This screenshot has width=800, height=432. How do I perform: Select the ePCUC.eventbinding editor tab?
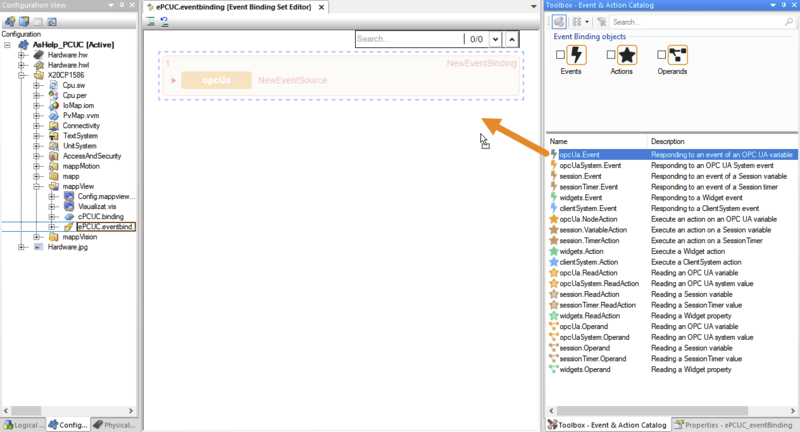click(x=234, y=7)
